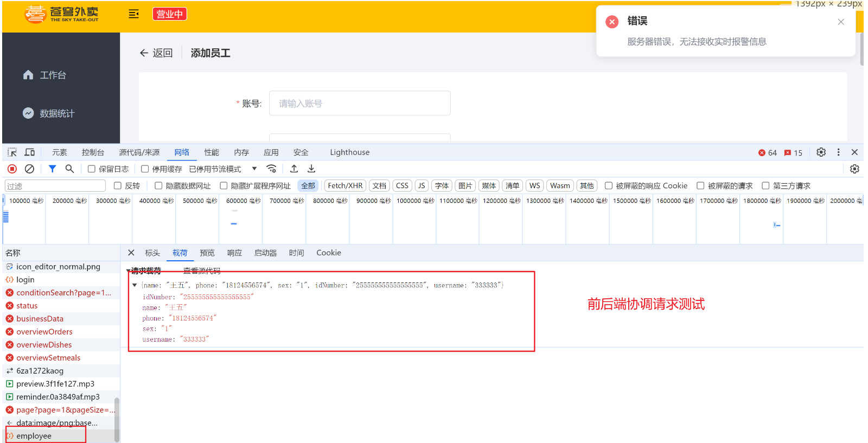Viewport: 868px width, 443px height.
Task: Click the back arrow 返回 link
Action: point(156,53)
